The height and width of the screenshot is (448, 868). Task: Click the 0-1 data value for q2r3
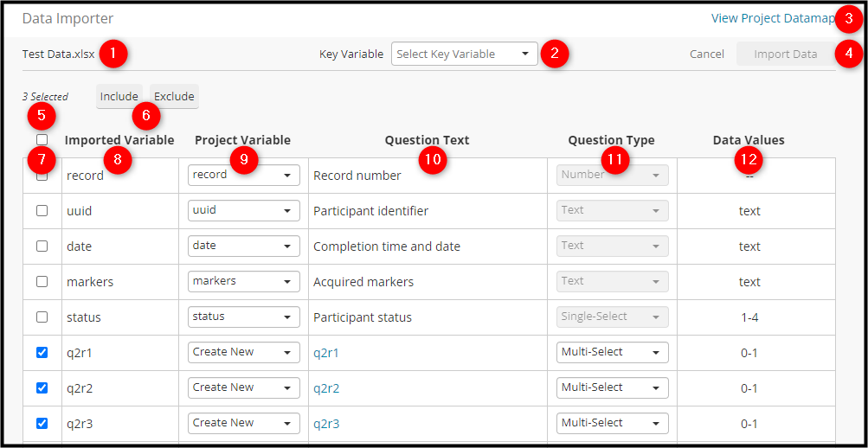tap(749, 424)
